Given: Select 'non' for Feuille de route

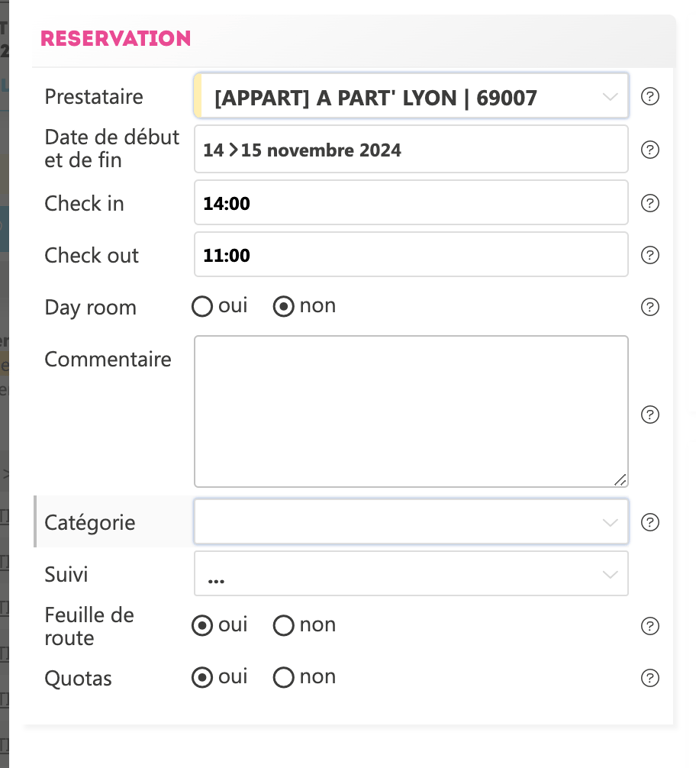Looking at the screenshot, I should click(284, 626).
